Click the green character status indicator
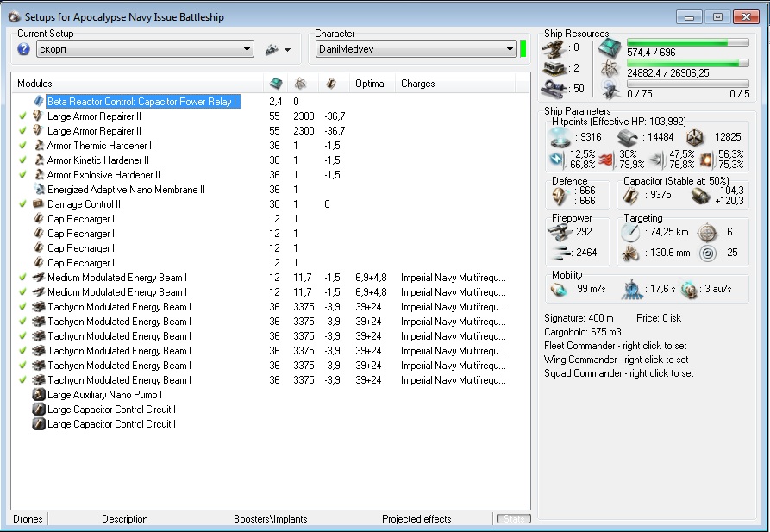This screenshot has width=770, height=532. (x=523, y=49)
